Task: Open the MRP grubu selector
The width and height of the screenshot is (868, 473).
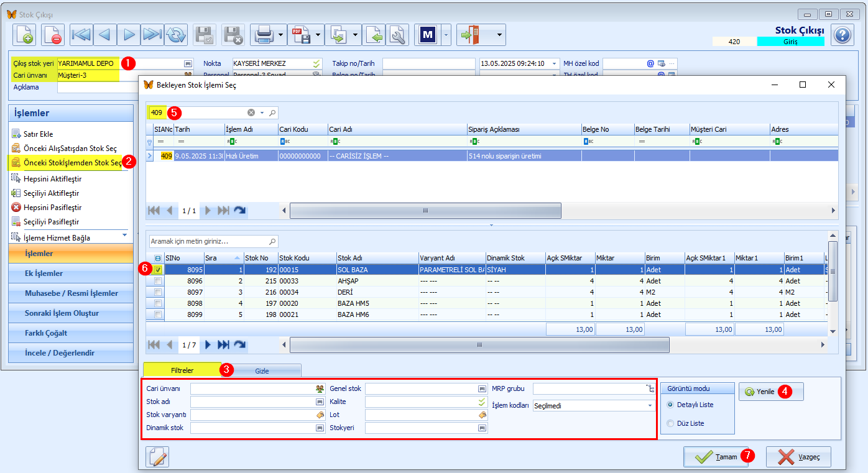Action: [x=651, y=388]
